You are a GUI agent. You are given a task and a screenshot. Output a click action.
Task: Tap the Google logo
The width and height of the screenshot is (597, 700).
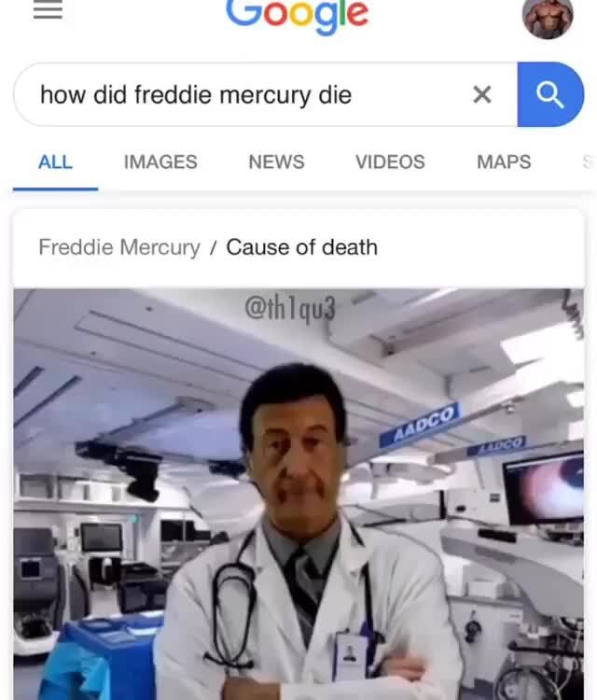point(298,15)
